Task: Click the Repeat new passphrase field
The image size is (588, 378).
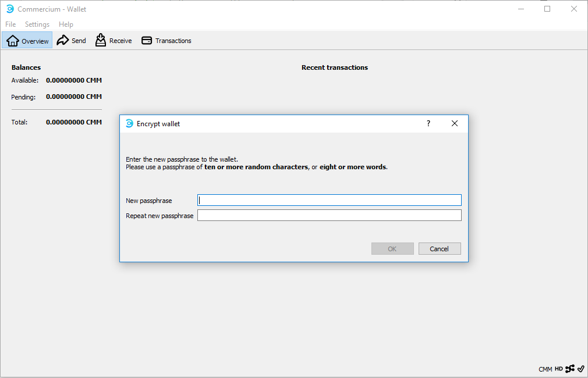Action: point(330,215)
